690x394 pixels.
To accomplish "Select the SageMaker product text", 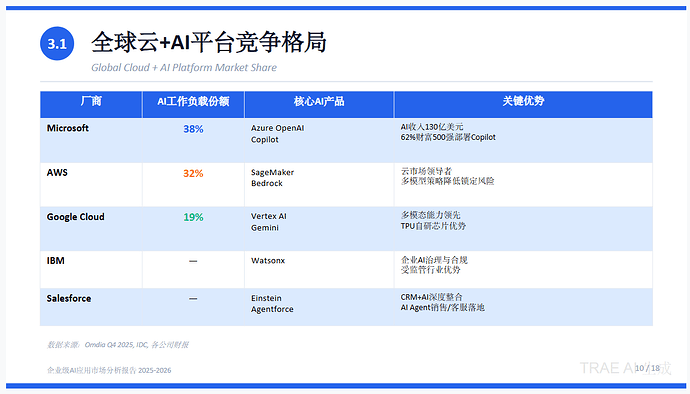I will tap(272, 173).
